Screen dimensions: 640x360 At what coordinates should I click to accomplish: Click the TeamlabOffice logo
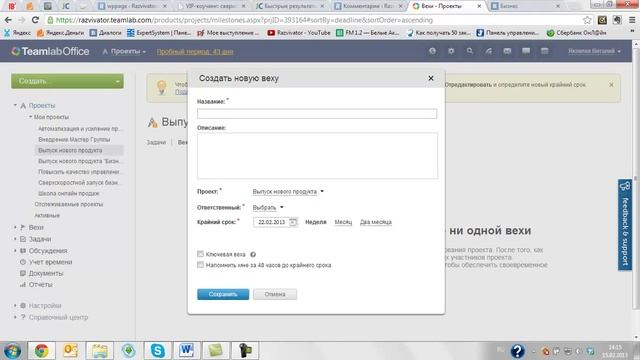[50, 51]
